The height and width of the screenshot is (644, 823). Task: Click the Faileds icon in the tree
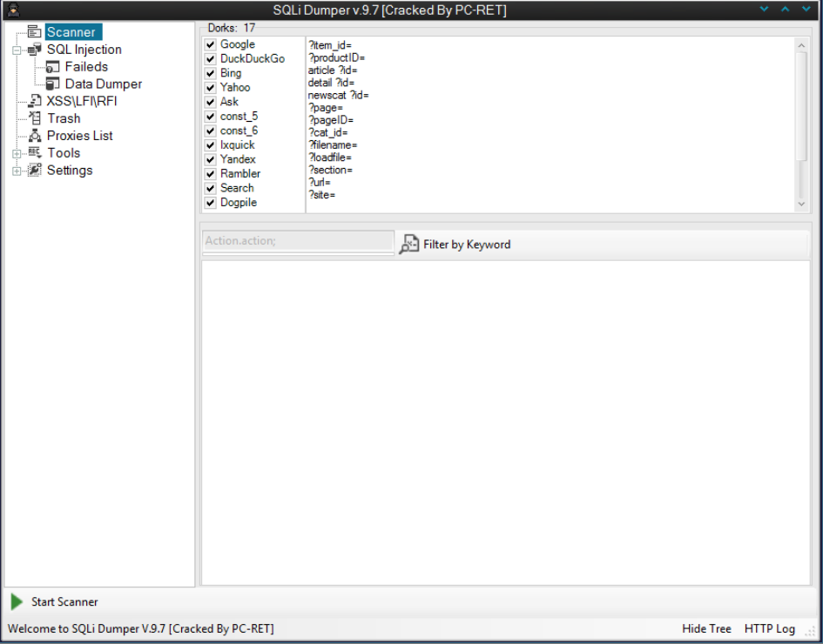click(53, 67)
